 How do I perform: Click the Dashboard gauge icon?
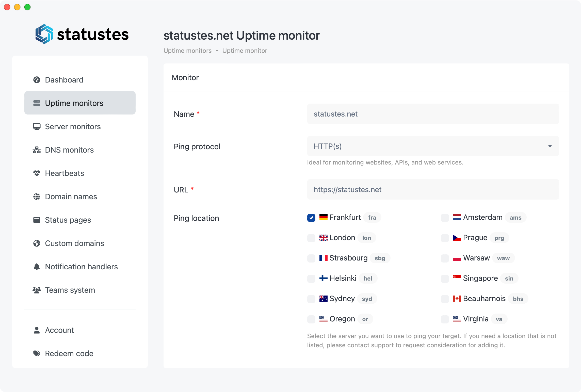(37, 80)
